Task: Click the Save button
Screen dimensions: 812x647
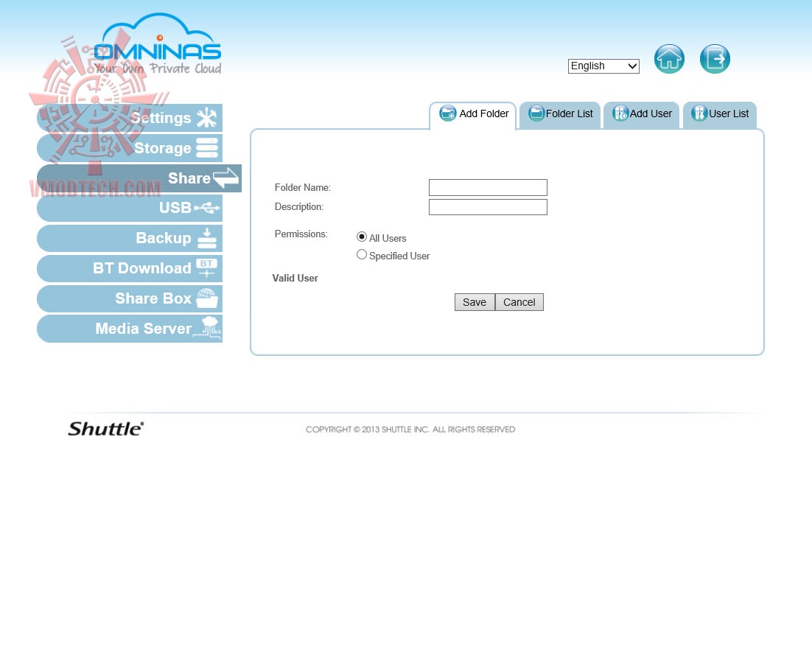Action: [475, 302]
